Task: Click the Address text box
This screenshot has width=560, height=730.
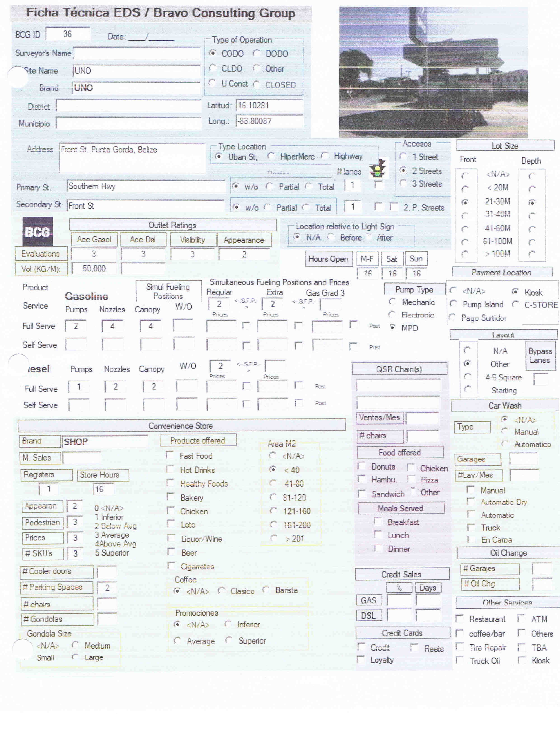Action: (x=132, y=158)
